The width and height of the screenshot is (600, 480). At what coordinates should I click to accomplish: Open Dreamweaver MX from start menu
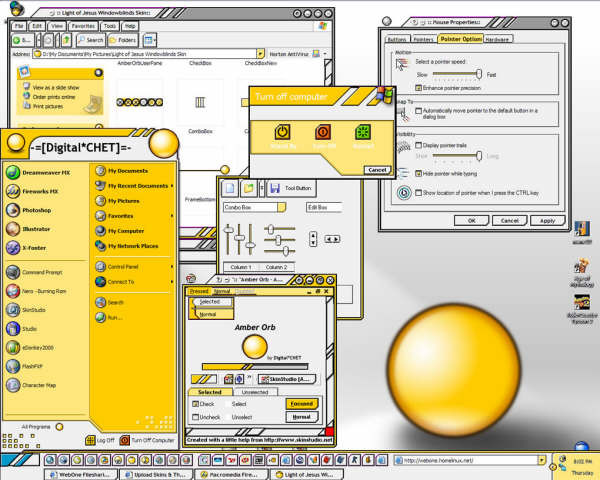coord(38,173)
